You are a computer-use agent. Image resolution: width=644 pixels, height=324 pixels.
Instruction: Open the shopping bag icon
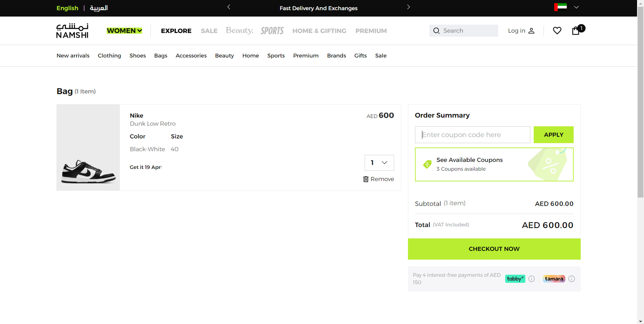(x=576, y=31)
